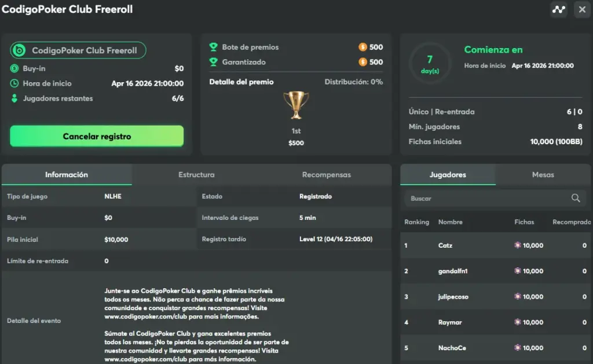Click the 7 day(s) countdown circle
Screen dimensions: 593x364
(x=430, y=63)
